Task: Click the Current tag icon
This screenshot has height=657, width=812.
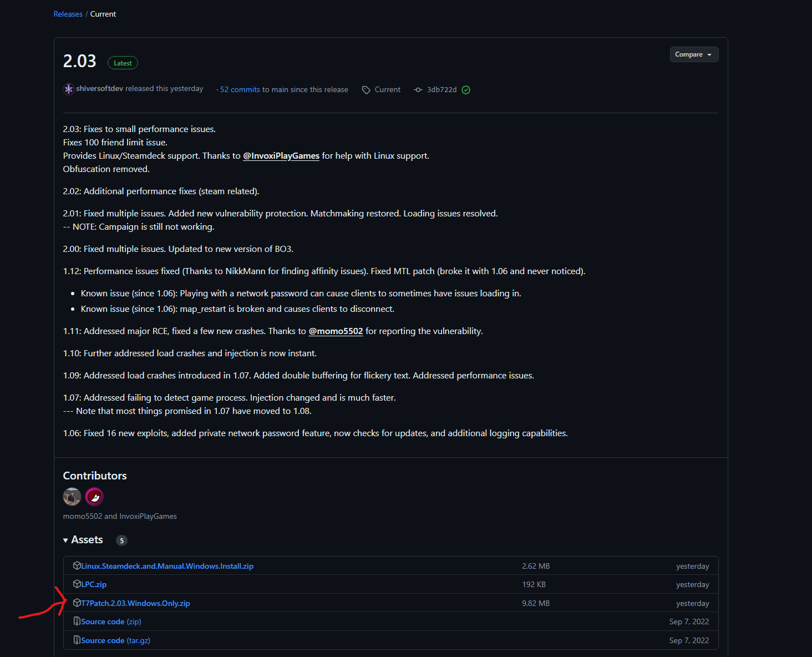Action: pos(366,90)
